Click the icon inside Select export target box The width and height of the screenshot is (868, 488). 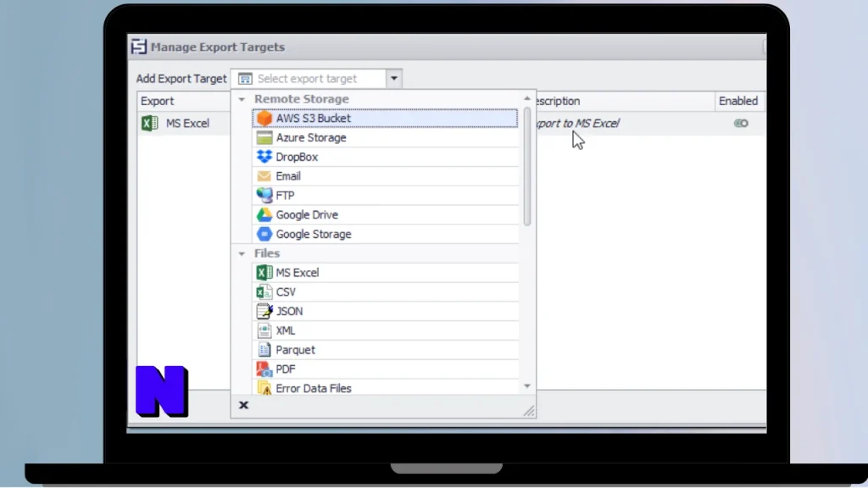click(245, 79)
